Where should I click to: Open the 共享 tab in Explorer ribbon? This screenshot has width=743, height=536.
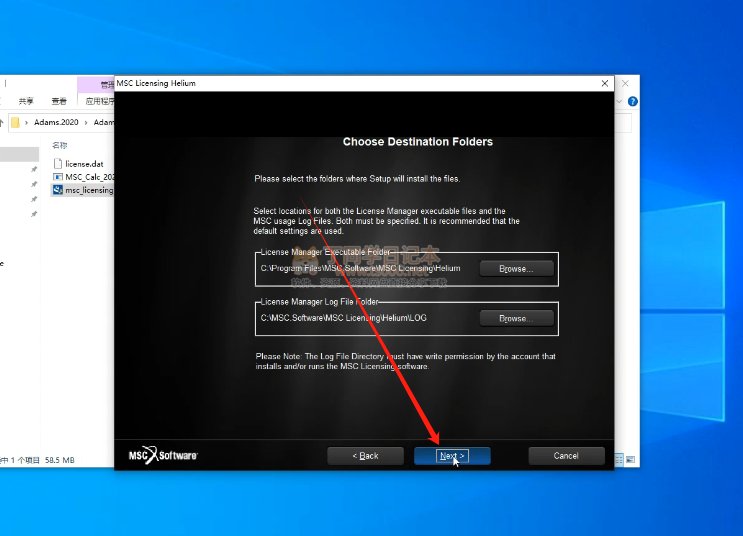[x=26, y=101]
